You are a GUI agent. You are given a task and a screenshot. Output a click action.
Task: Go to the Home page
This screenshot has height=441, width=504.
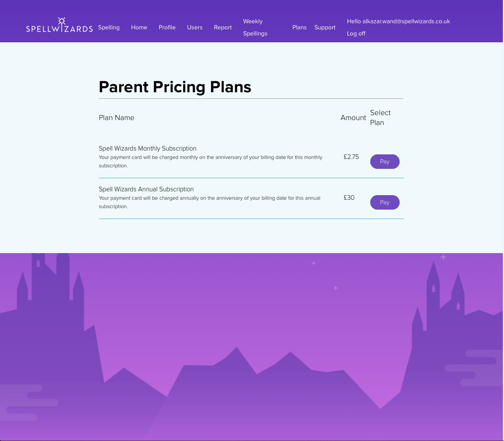(139, 27)
